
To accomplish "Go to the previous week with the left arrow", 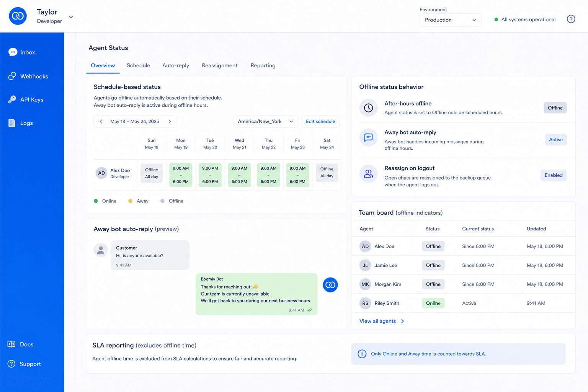I will point(101,121).
